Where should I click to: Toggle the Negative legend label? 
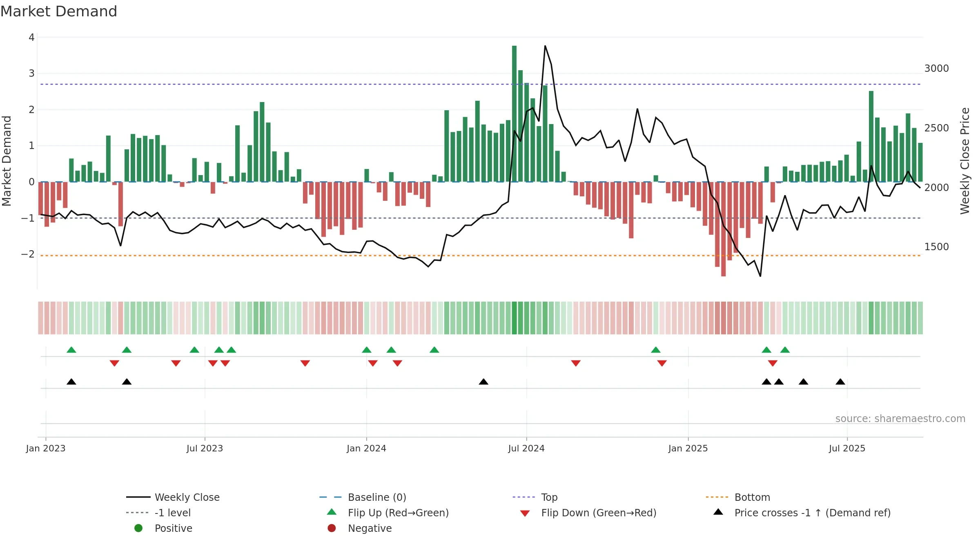(370, 528)
